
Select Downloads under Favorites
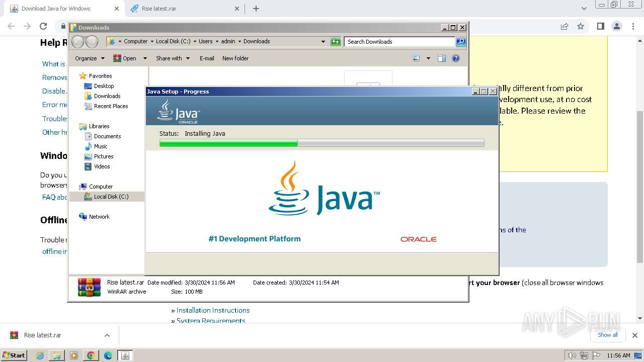107,96
